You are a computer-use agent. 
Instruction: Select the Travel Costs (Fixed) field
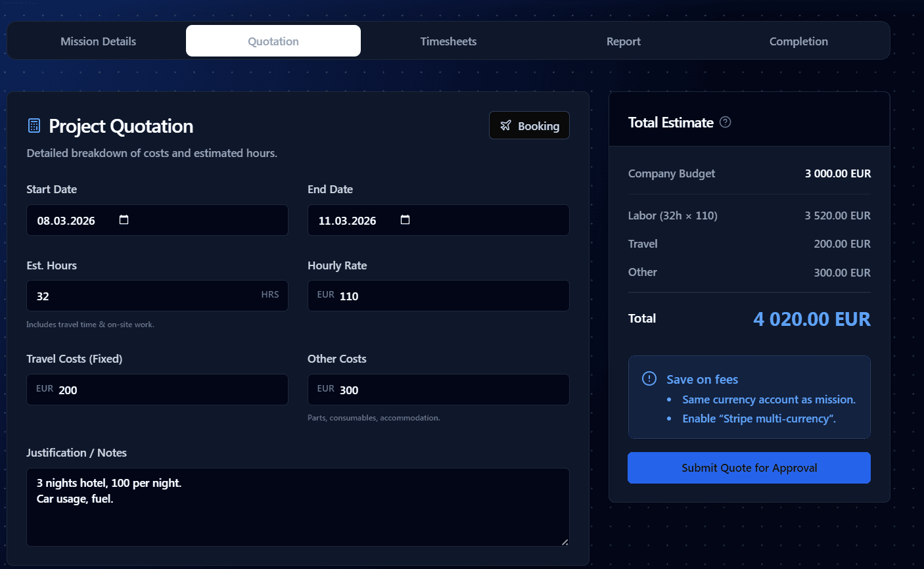click(164, 390)
